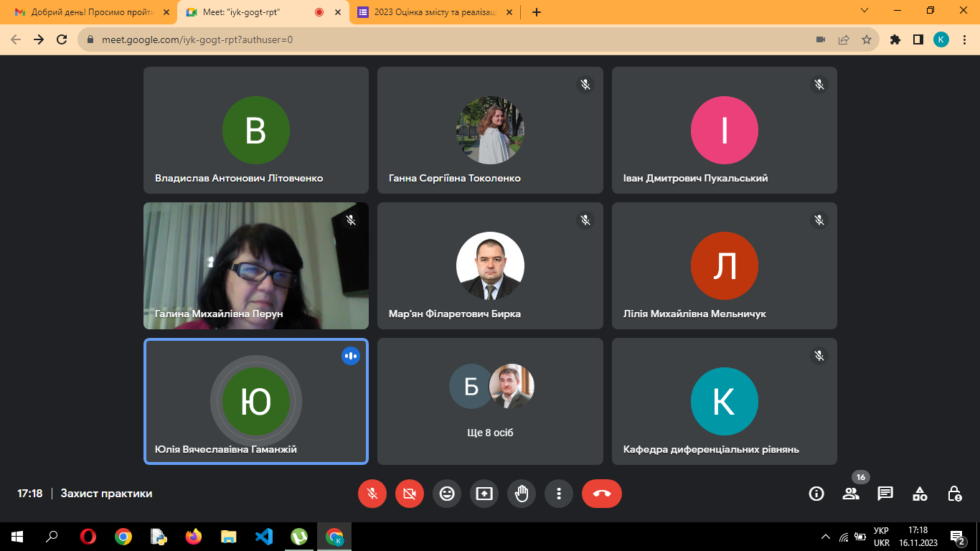980x551 pixels.
Task: Turn on the camera in Meet
Action: [x=410, y=494]
